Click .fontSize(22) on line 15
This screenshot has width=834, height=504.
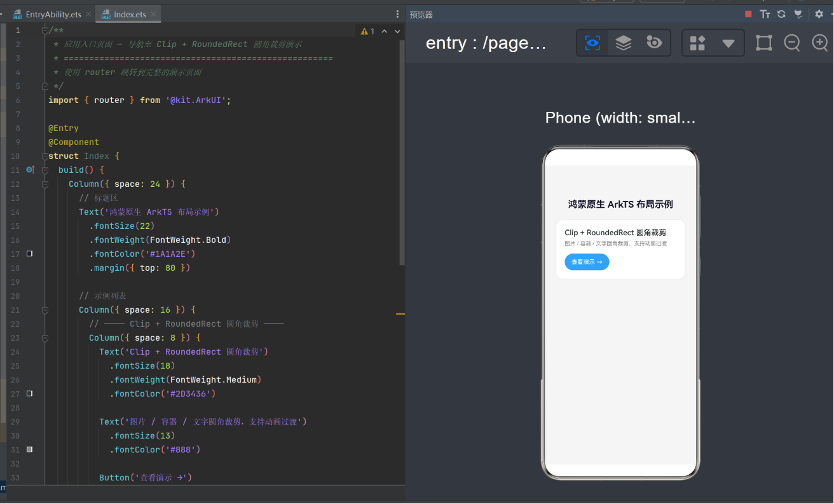(122, 226)
